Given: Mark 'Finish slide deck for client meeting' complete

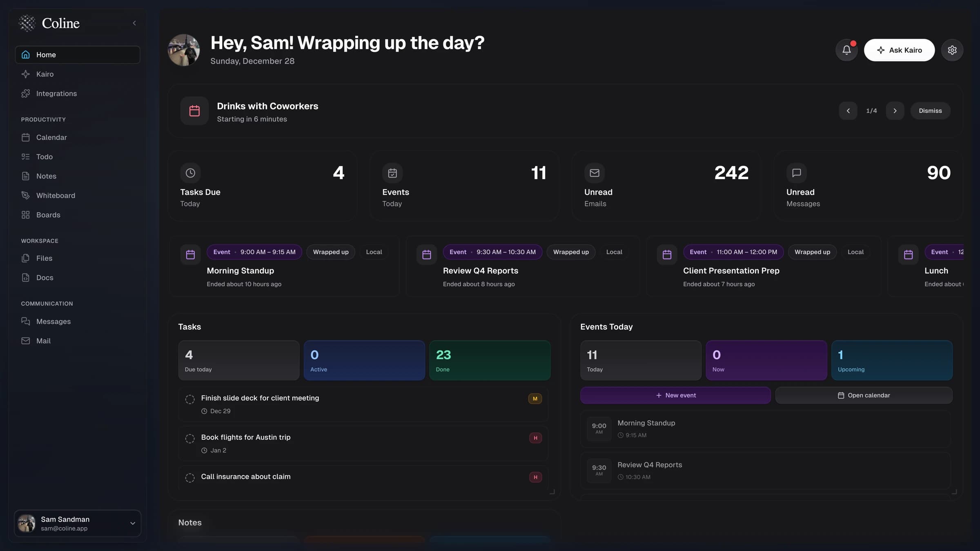Looking at the screenshot, I should pyautogui.click(x=190, y=399).
